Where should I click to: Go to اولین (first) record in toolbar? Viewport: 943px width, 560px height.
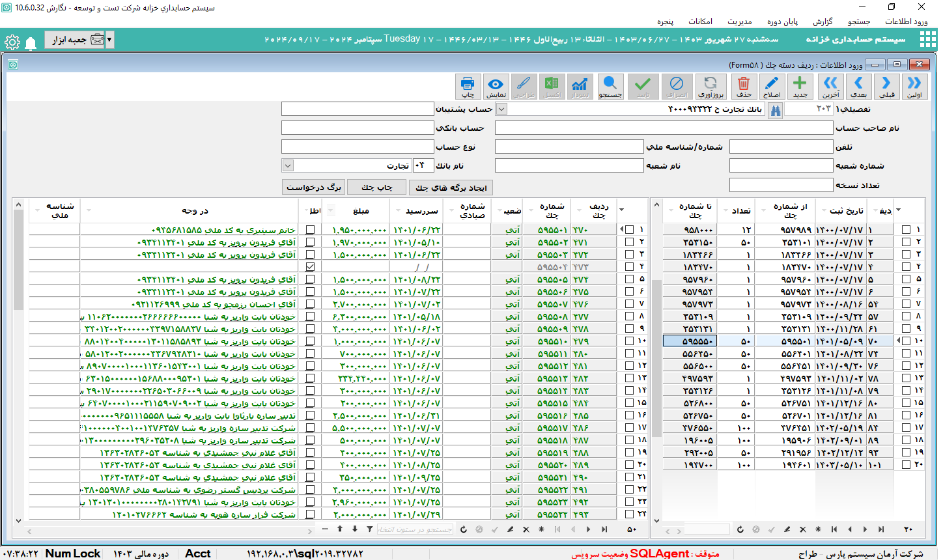[914, 87]
